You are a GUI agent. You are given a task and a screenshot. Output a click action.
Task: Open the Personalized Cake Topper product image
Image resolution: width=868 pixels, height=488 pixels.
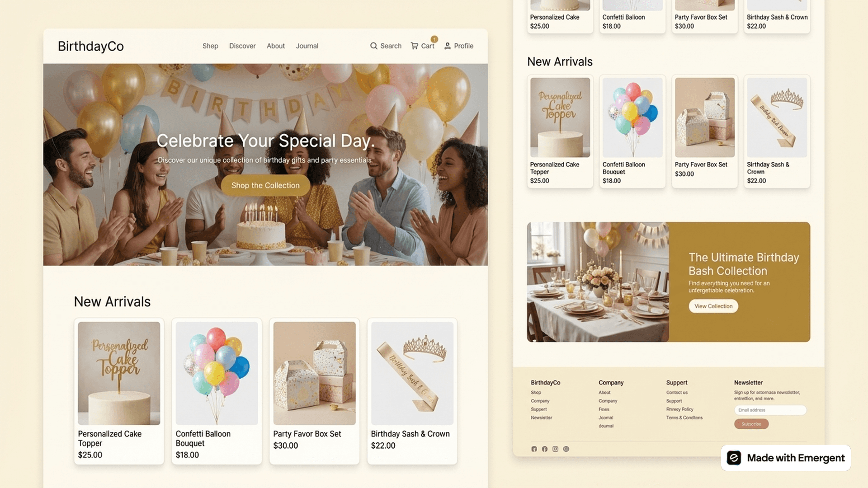(x=119, y=373)
